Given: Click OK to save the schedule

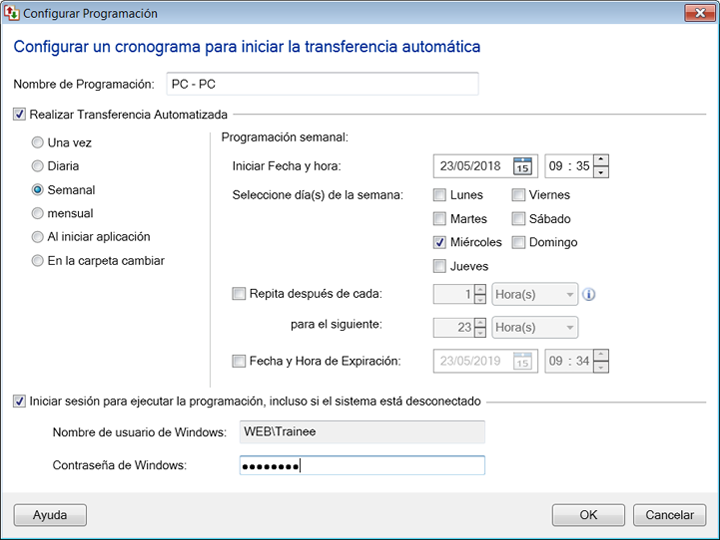Looking at the screenshot, I should [x=588, y=515].
